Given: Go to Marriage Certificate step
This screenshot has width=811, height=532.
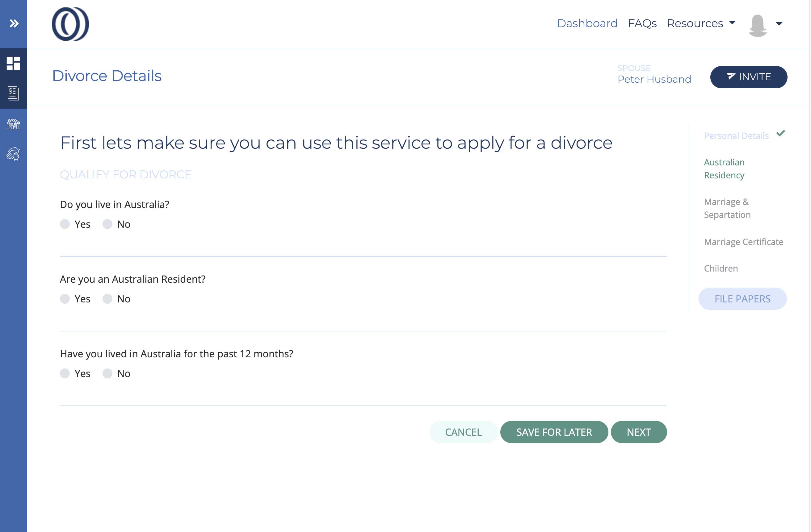Looking at the screenshot, I should [x=744, y=242].
